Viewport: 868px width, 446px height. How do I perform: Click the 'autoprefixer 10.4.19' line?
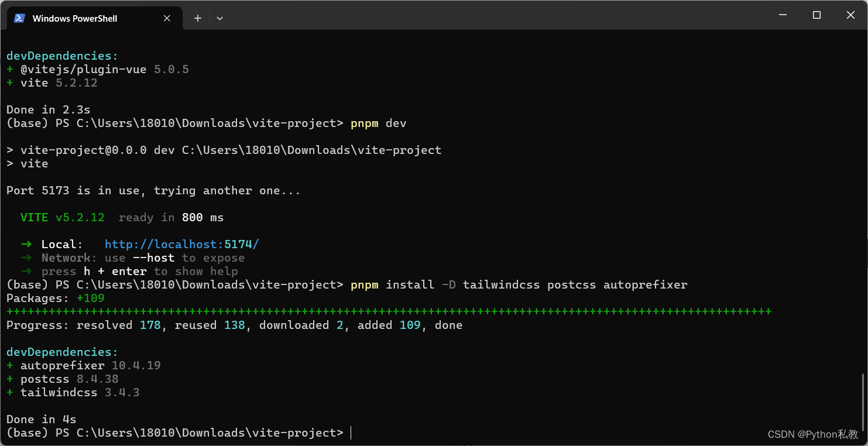click(x=84, y=365)
